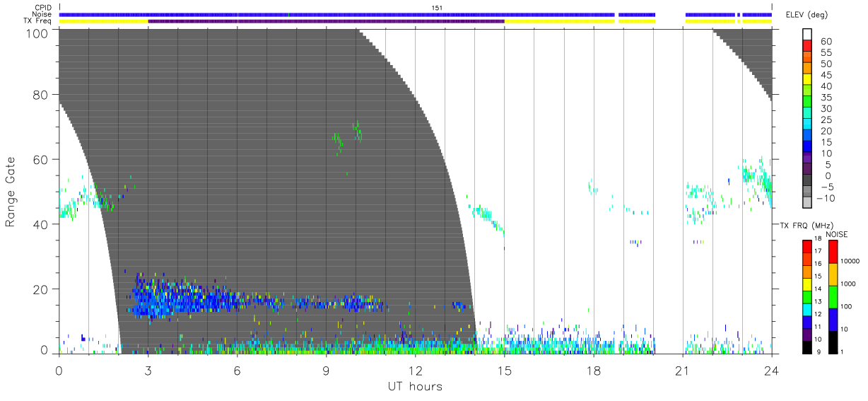Click the cyan scatter near gate 43 at 14 UT
868x401 pixels.
coord(486,216)
